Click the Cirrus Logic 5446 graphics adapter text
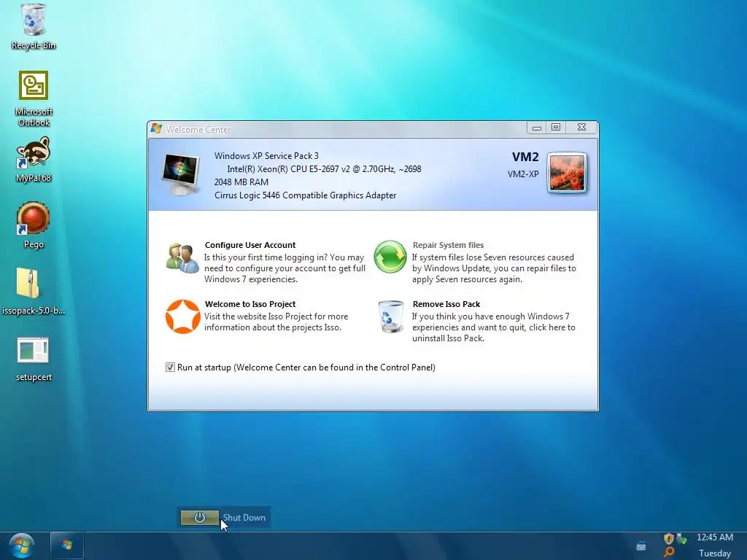747x560 pixels. pyautogui.click(x=306, y=195)
